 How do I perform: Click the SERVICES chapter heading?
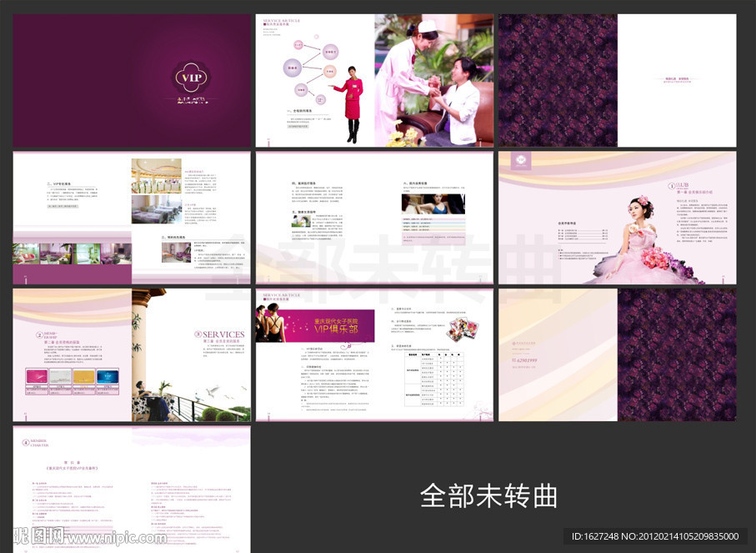pos(223,334)
